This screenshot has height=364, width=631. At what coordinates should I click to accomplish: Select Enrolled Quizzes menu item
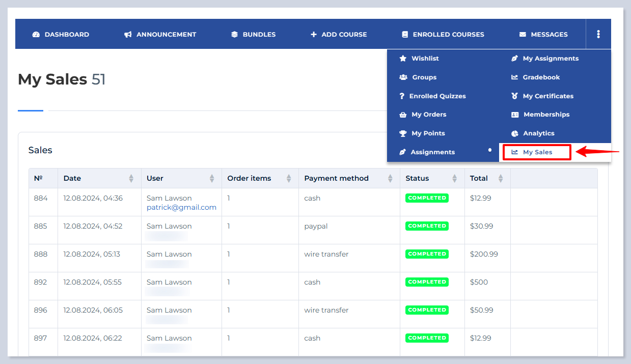click(x=437, y=96)
